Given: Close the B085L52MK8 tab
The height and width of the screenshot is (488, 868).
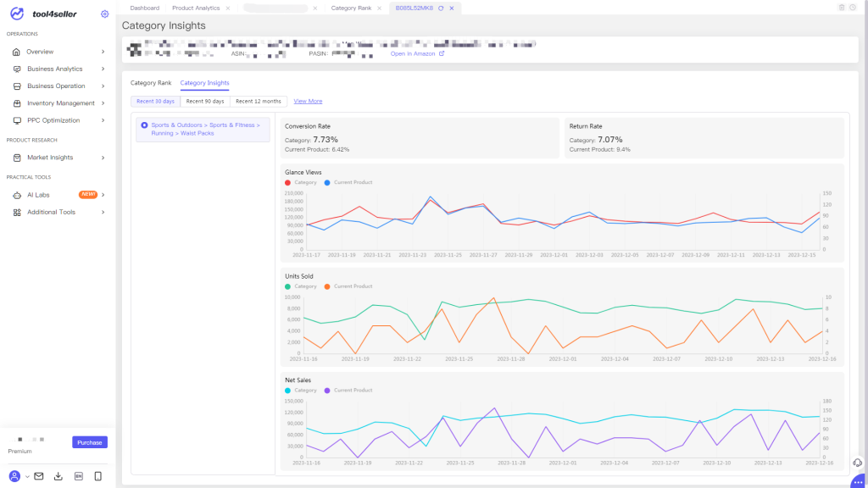Looking at the screenshot, I should [x=452, y=8].
